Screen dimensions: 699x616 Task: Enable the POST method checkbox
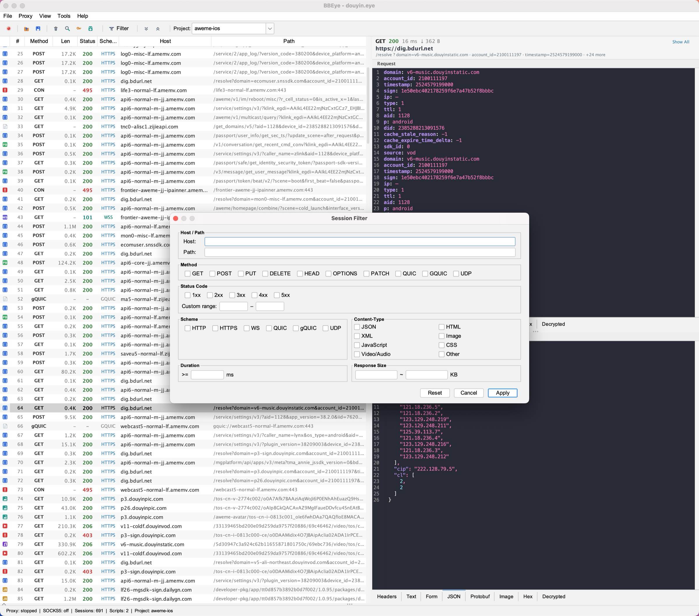[x=212, y=273]
